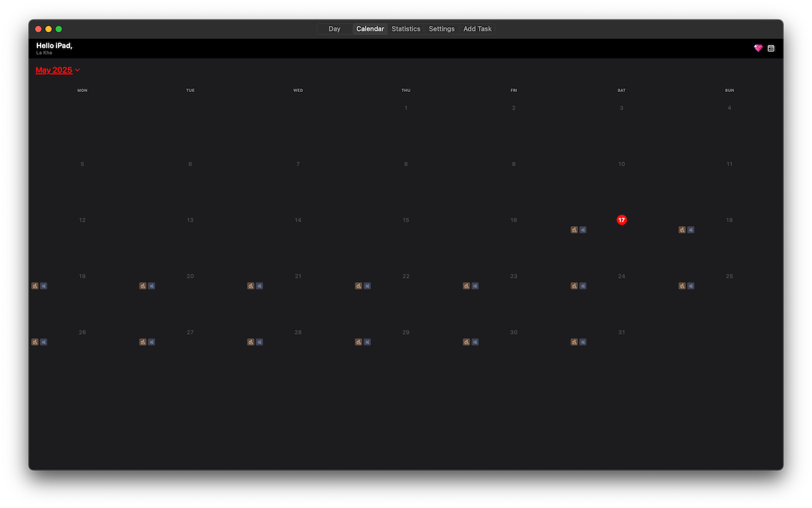Open the brown task icon on May 28

[x=251, y=342]
